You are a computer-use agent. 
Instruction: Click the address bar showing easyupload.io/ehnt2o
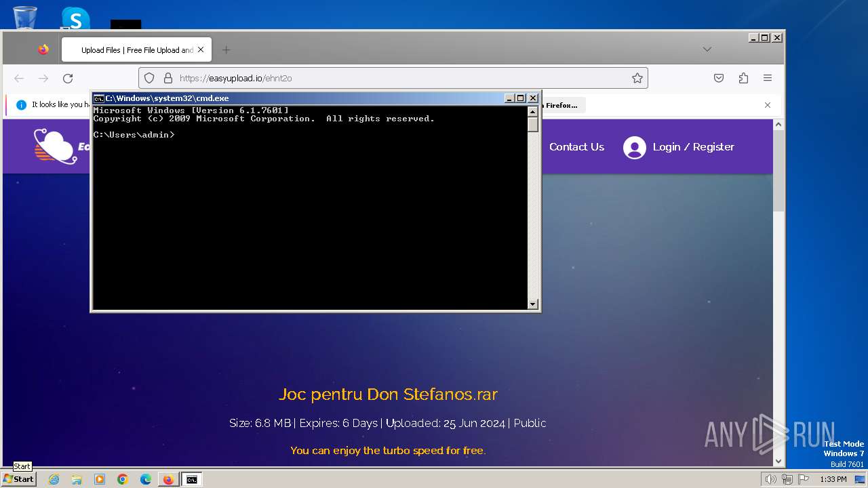click(393, 78)
